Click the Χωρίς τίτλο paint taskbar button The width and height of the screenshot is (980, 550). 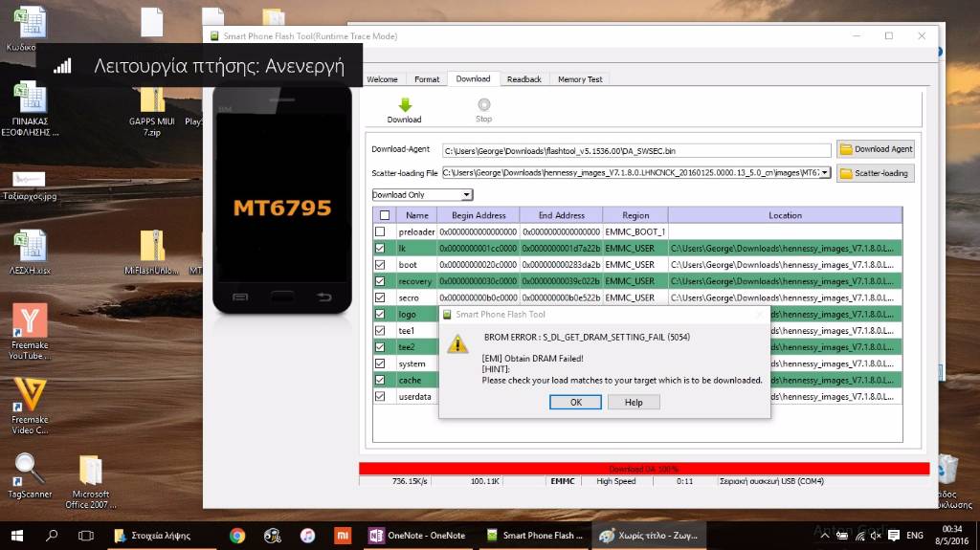[648, 536]
